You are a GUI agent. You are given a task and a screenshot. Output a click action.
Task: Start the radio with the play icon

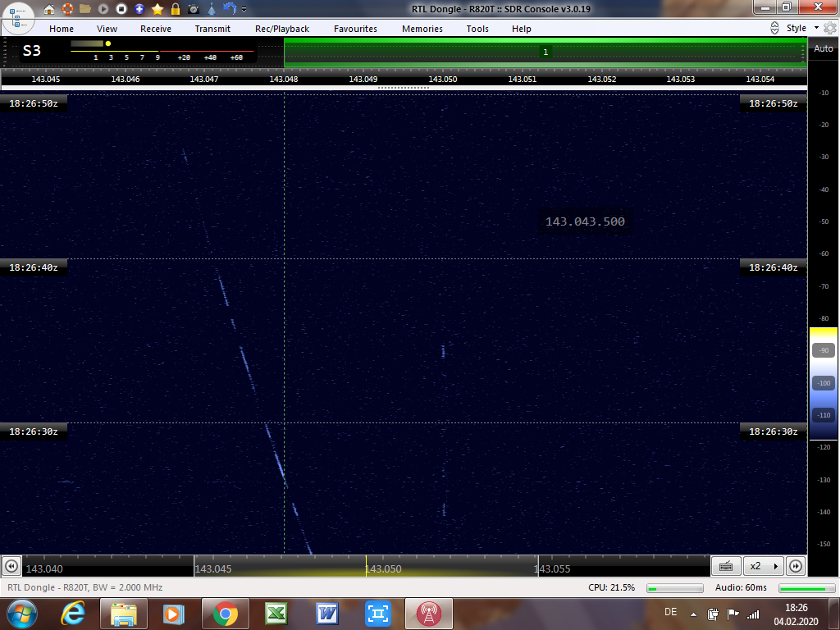[103, 9]
